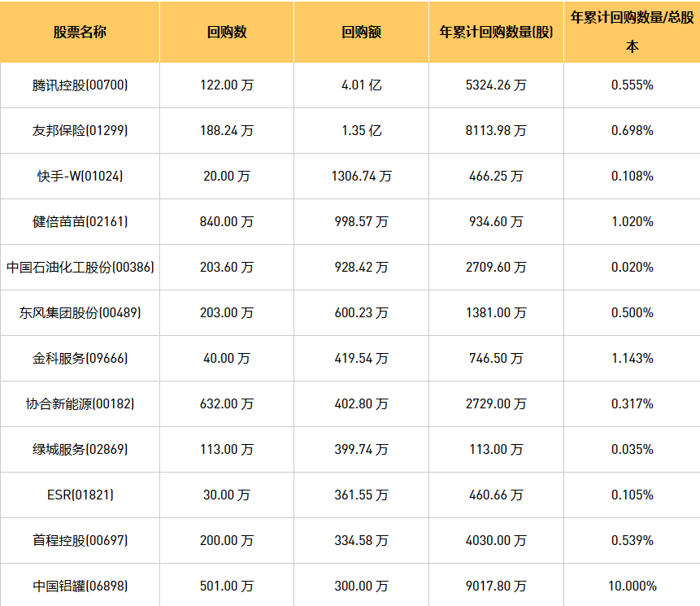Screen dimensions: 700x606
Task: Select the 4.01 亿 buyback amount cell
Action: pos(362,85)
